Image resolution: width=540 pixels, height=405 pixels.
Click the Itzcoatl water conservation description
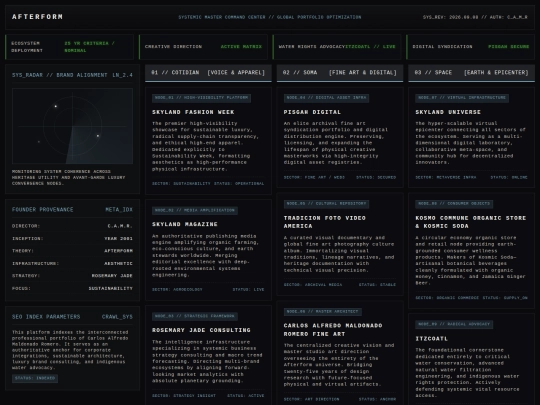click(467, 373)
